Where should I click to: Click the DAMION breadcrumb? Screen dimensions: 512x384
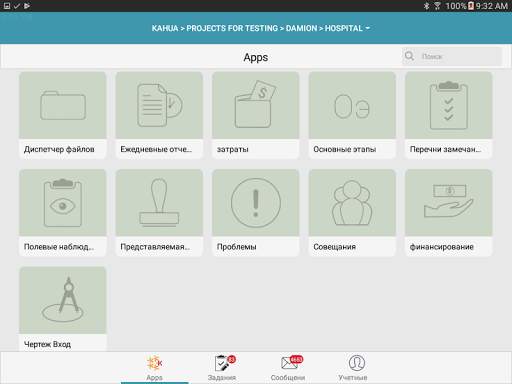click(301, 28)
